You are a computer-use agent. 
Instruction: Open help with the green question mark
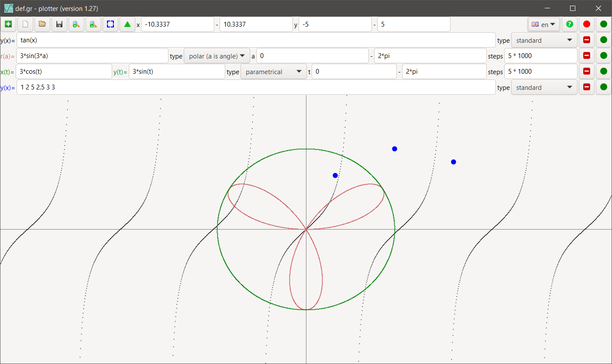[x=570, y=24]
